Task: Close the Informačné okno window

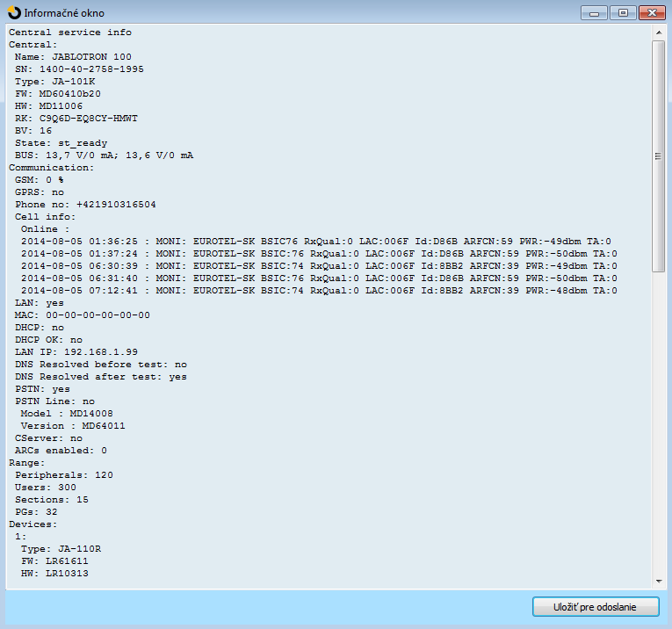Action: pos(652,13)
